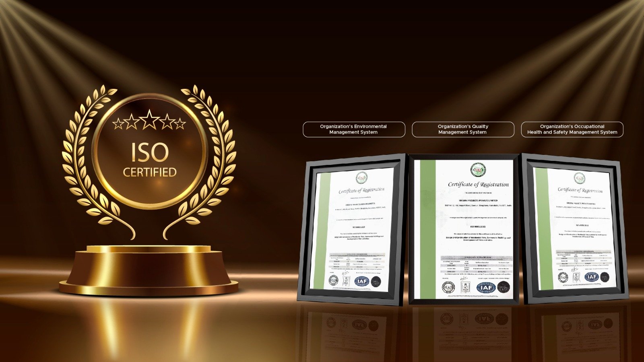
Task: Click the KRISHVI PROJECTS PRIVATE LIMITED name
Action: (478, 200)
